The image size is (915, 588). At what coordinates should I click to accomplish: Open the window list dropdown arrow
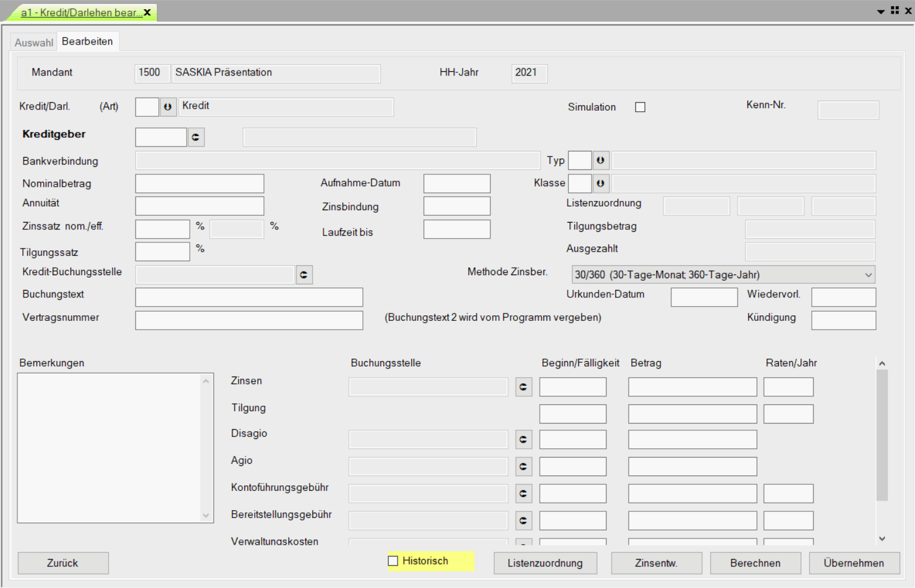pyautogui.click(x=880, y=12)
